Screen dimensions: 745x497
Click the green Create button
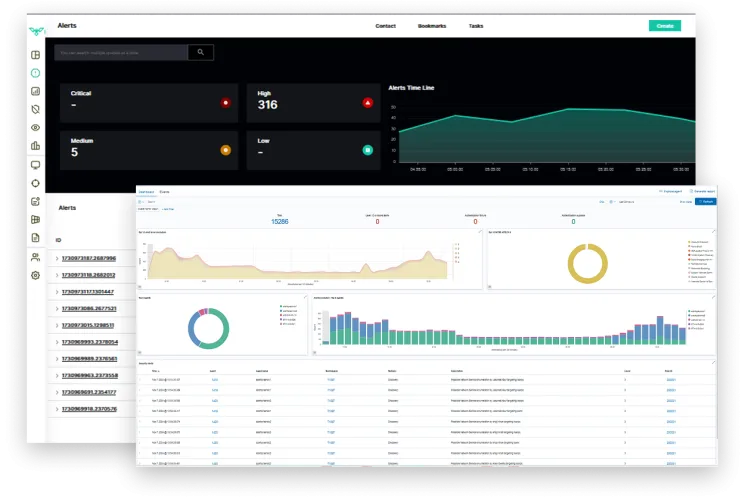point(664,26)
